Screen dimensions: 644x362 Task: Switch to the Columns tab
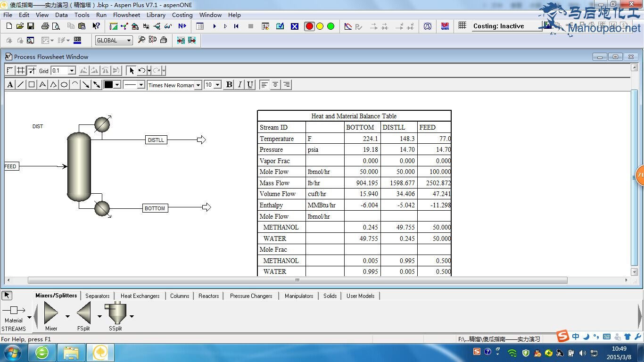coord(180,296)
